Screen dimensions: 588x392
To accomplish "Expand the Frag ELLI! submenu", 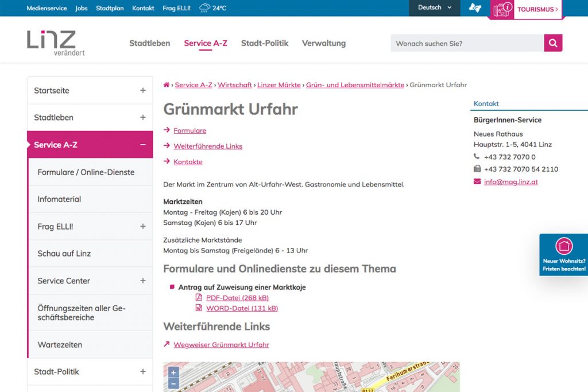I will 142,227.
